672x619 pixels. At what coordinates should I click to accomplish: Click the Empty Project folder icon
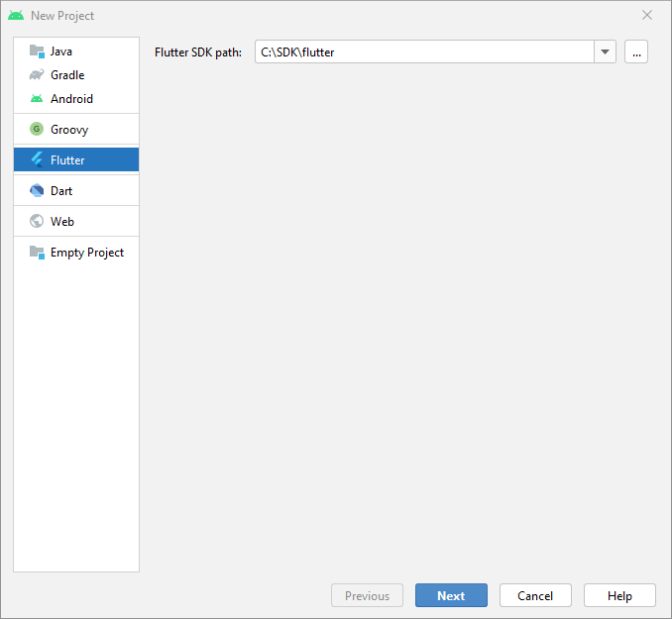click(37, 253)
